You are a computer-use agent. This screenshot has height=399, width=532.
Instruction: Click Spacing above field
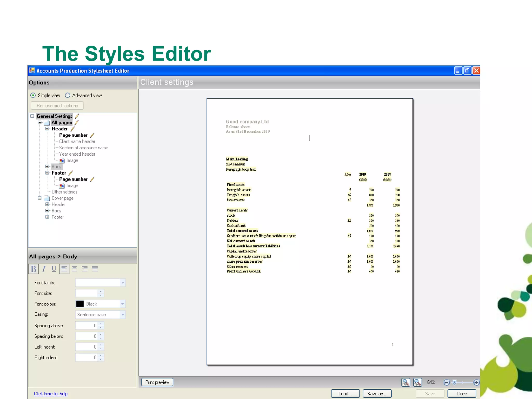(x=87, y=325)
